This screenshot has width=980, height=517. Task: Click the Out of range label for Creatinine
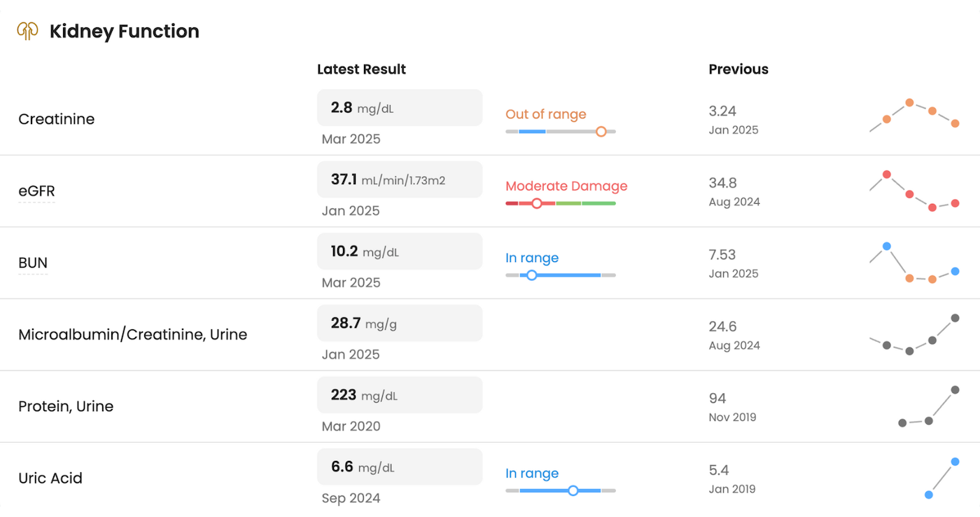(546, 114)
